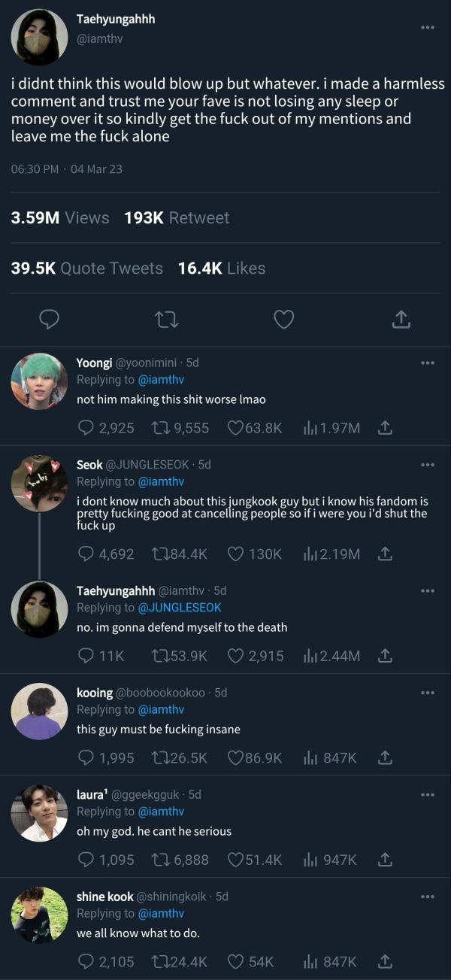451x980 pixels.
Task: Share the main tweet
Action: pos(401,320)
